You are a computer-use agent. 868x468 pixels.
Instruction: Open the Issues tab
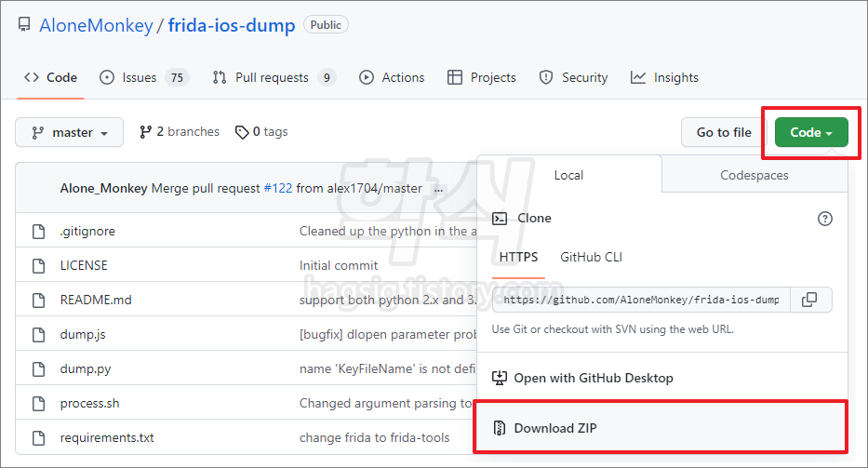pos(144,77)
